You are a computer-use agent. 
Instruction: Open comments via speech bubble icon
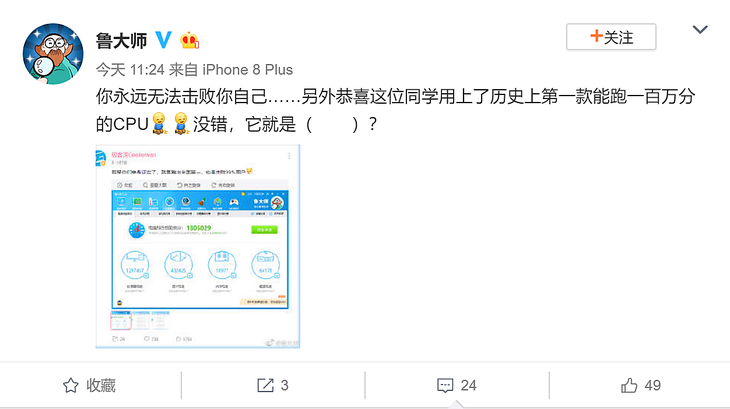[445, 385]
